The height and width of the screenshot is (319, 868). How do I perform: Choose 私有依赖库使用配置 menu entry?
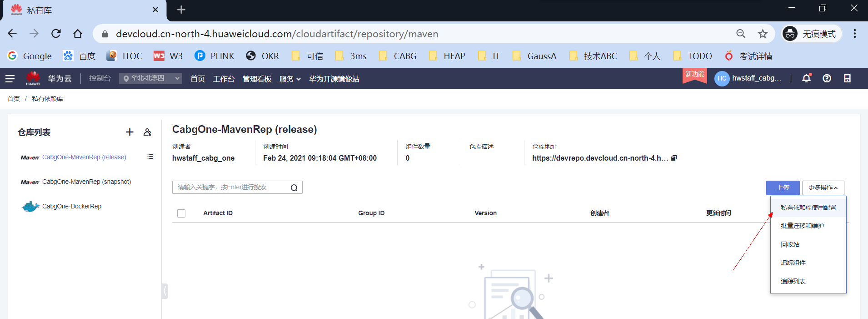click(808, 208)
